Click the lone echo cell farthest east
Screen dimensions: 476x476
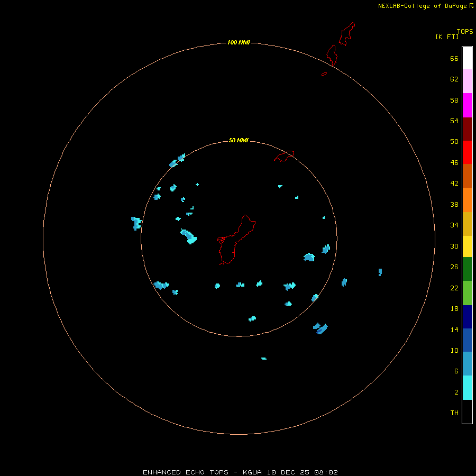coord(380,272)
